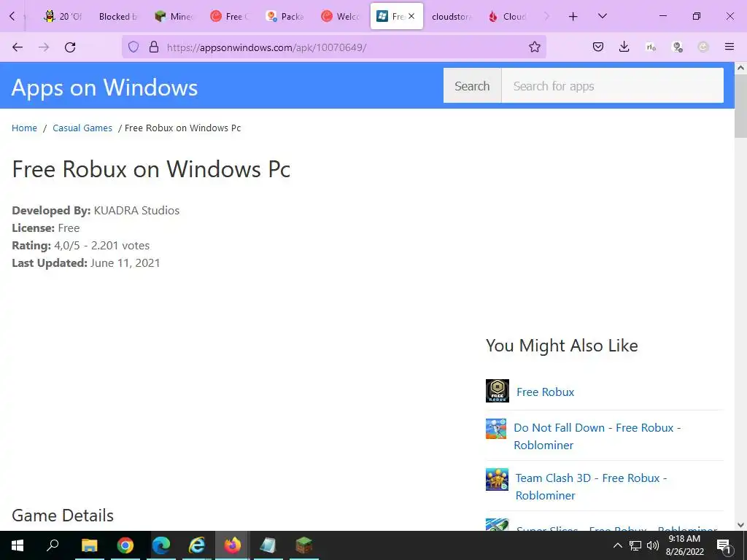The height and width of the screenshot is (560, 747).
Task: Expand the list all tabs dropdown
Action: [602, 16]
